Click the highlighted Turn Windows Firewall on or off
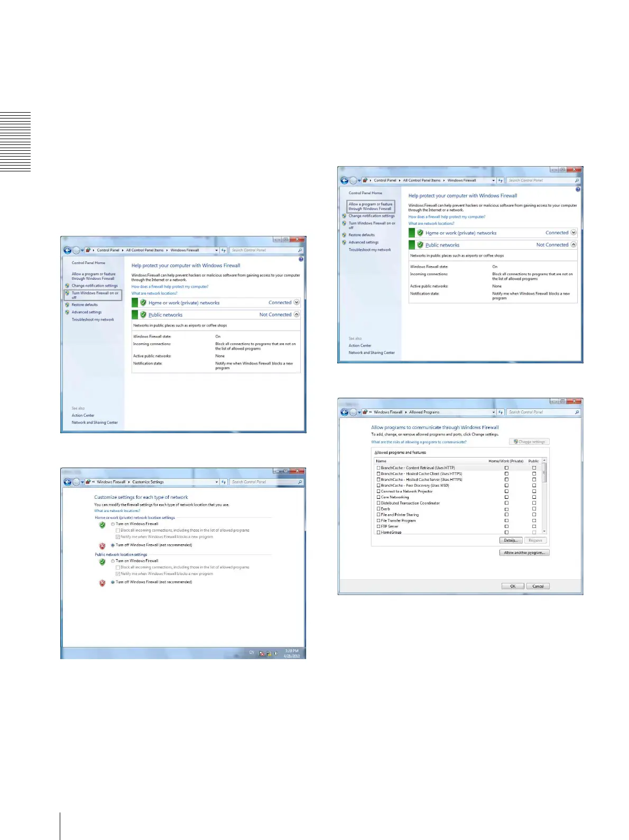The width and height of the screenshot is (629, 840). [95, 295]
